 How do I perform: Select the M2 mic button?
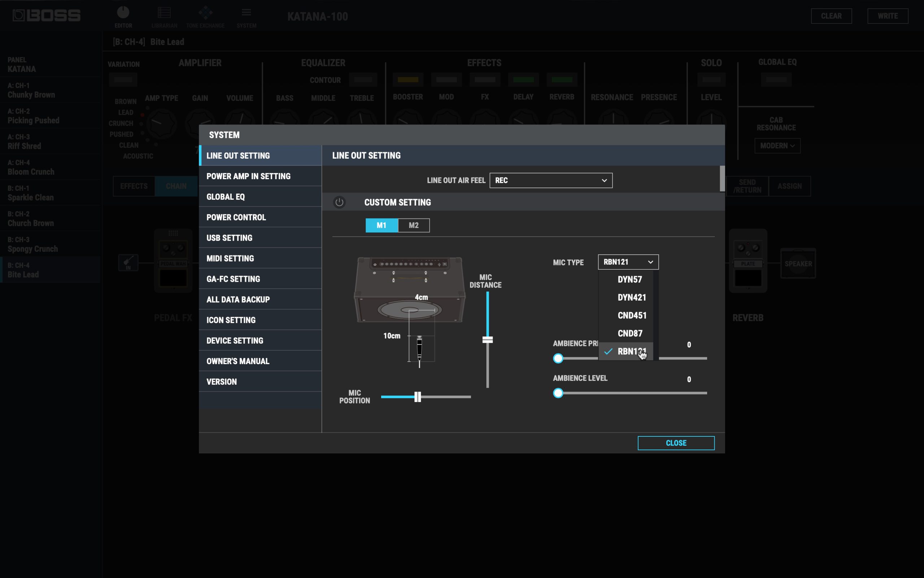(414, 225)
